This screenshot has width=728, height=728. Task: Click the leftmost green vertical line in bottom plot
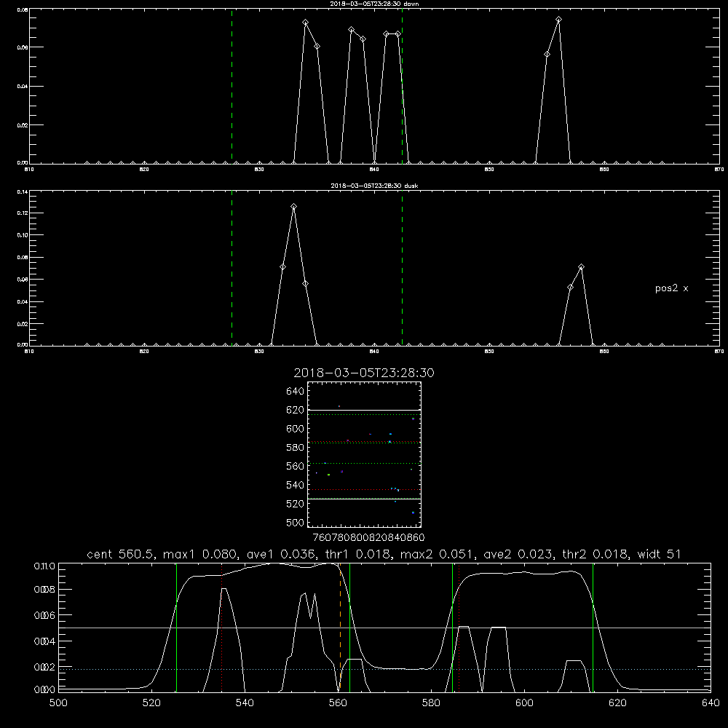pyautogui.click(x=176, y=628)
